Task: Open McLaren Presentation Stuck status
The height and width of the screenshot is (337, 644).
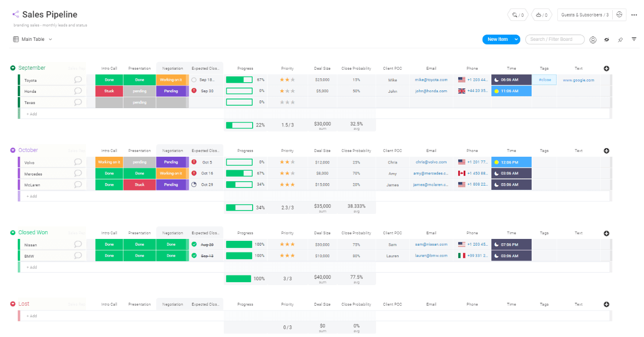Action: click(139, 185)
